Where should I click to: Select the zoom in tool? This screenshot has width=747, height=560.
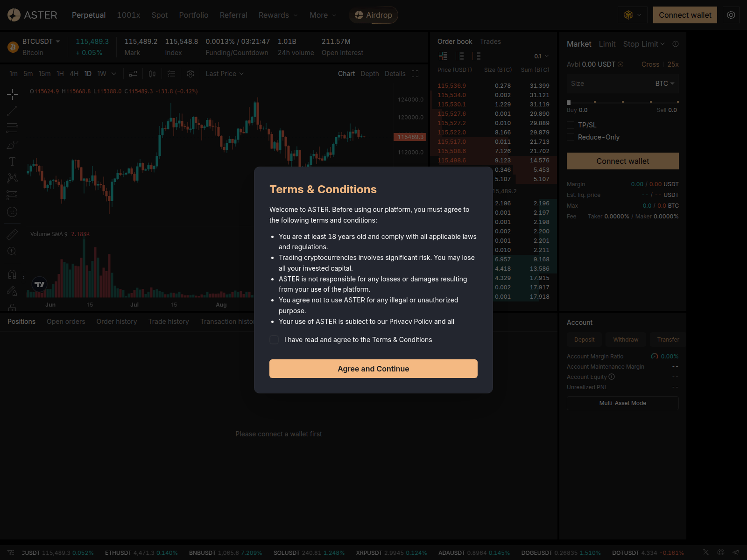[12, 251]
